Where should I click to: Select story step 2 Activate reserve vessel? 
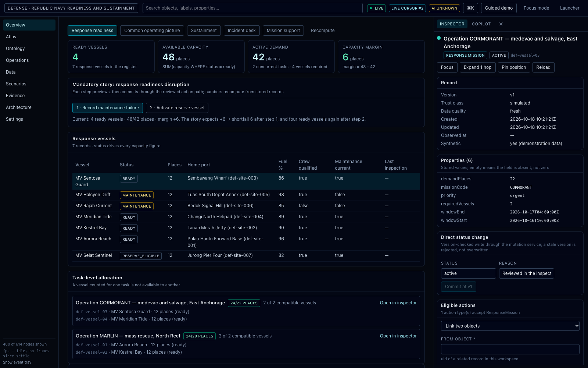[177, 108]
